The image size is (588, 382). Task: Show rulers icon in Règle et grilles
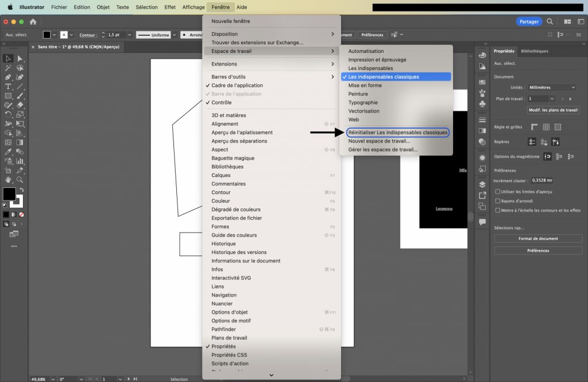tap(534, 127)
